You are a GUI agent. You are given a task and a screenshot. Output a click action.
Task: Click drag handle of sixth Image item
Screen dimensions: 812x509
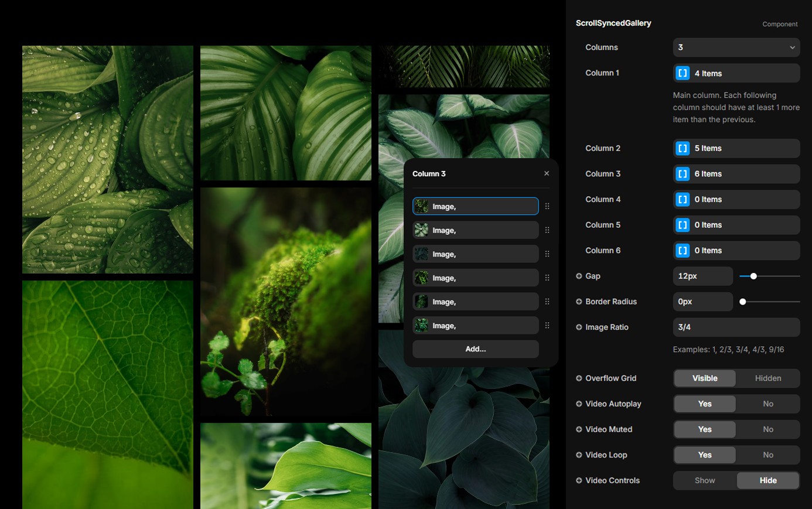tap(547, 326)
